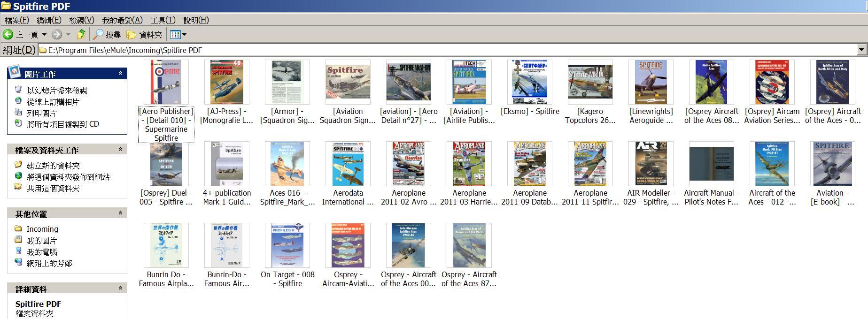Select the Aces 016 Spitfire Mark thumbnail
This screenshot has width=868, height=319.
(x=287, y=164)
